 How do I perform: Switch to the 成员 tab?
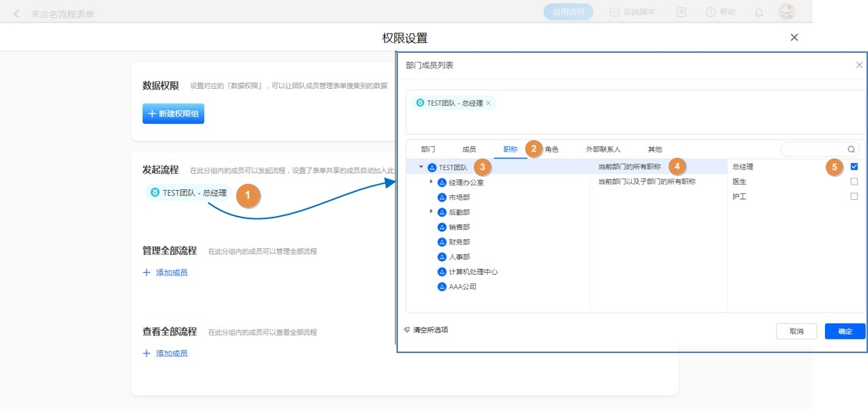[469, 149]
